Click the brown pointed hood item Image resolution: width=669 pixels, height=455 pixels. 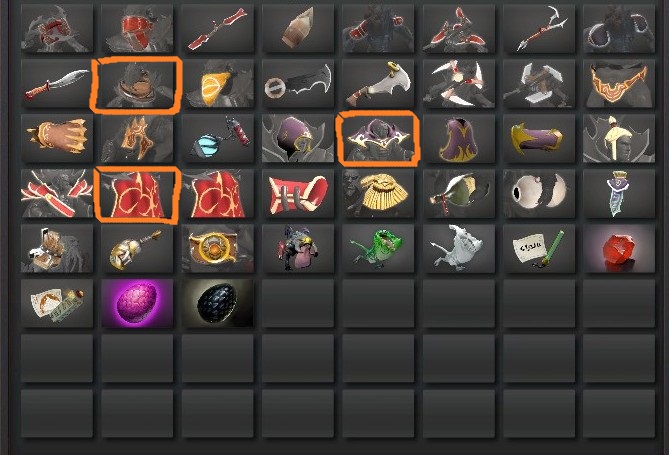tap(298, 29)
